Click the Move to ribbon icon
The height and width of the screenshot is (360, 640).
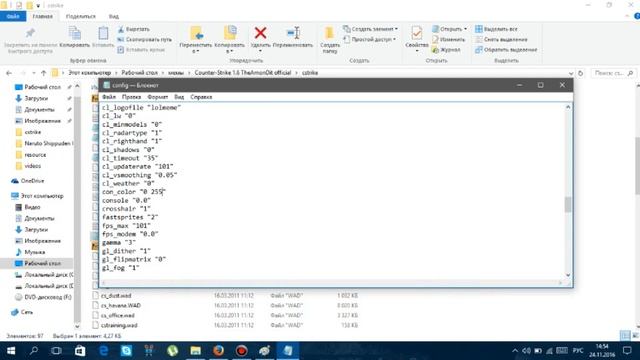(x=196, y=33)
